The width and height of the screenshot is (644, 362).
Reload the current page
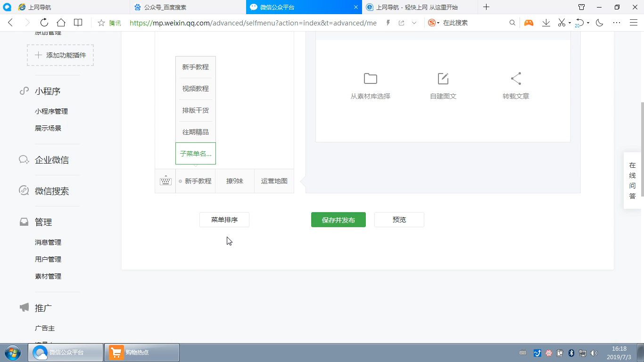point(44,23)
